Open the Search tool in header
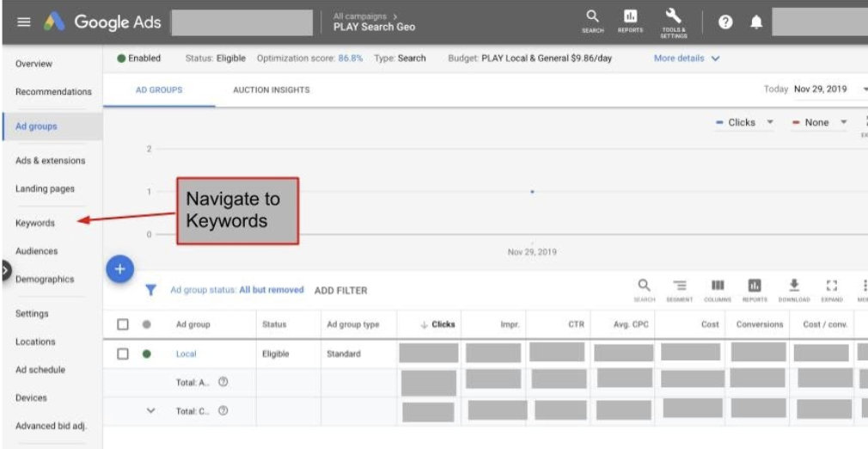Screen dimensions: 868x449 pos(592,21)
